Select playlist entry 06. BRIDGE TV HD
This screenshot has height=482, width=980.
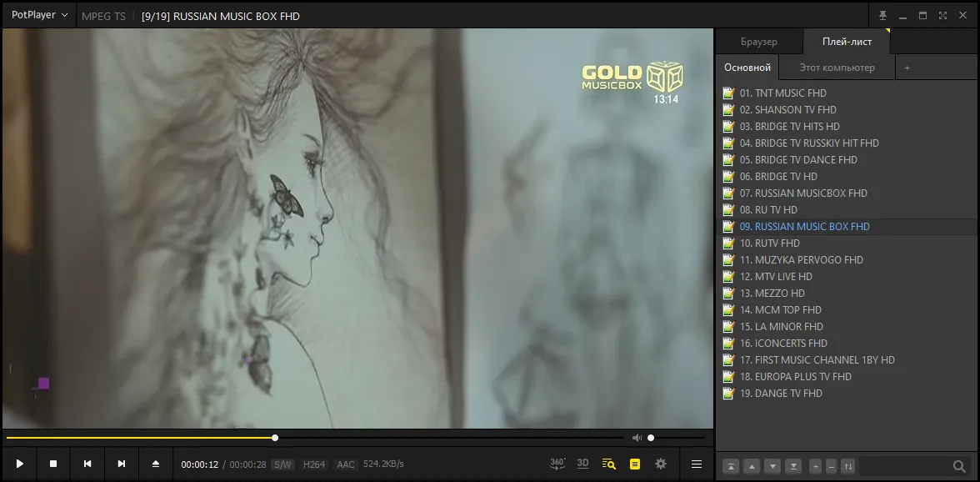[x=847, y=176]
